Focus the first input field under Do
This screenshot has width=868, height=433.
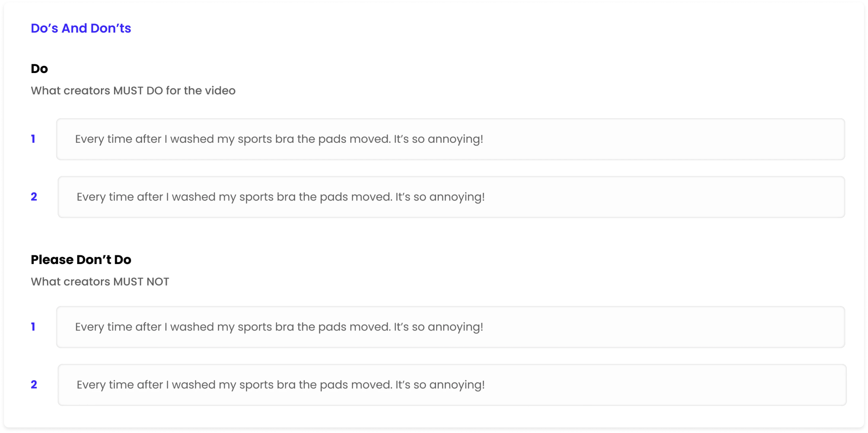tap(451, 139)
